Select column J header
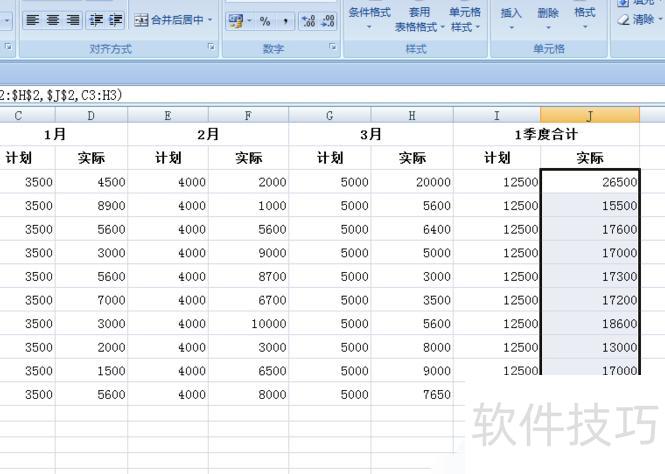This screenshot has height=474, width=665. click(x=590, y=116)
